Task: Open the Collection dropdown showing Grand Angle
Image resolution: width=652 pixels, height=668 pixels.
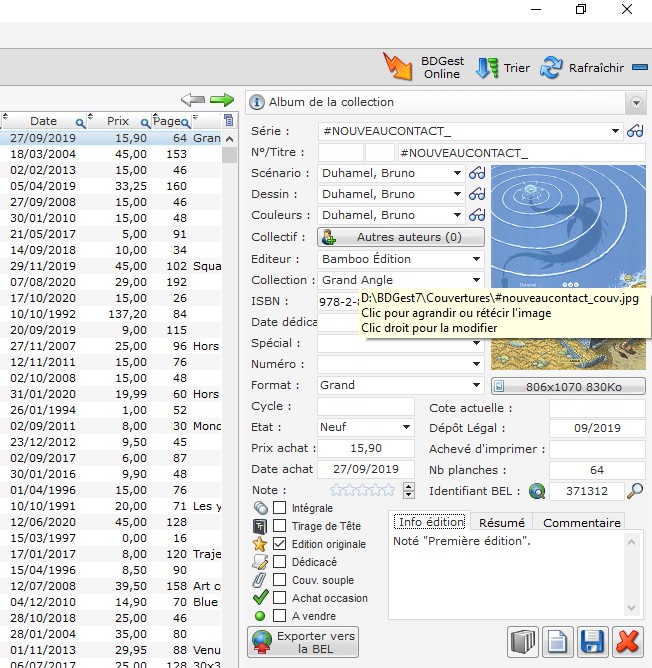Action: coord(476,280)
